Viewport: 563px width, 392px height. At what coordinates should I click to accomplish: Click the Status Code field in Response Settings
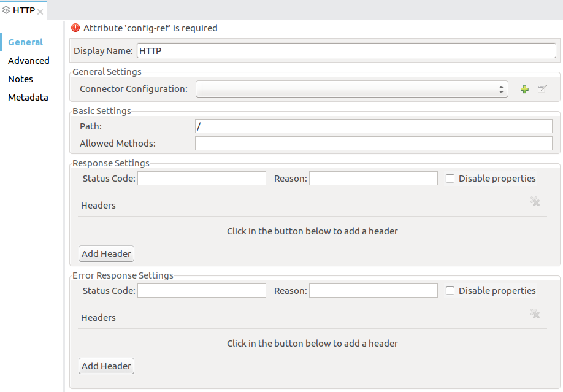tap(201, 178)
